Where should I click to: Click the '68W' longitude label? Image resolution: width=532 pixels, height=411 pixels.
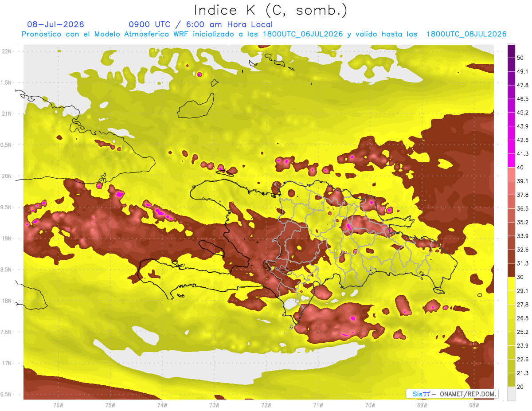[474, 405]
